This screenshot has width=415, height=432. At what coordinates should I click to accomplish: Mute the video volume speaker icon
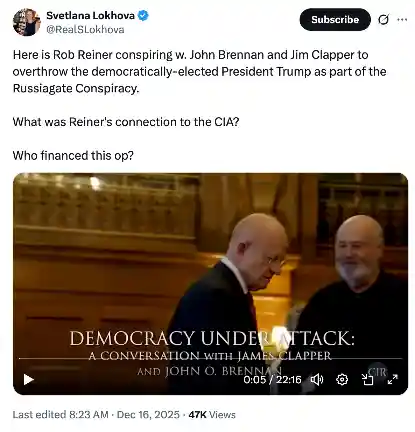pyautogui.click(x=317, y=379)
